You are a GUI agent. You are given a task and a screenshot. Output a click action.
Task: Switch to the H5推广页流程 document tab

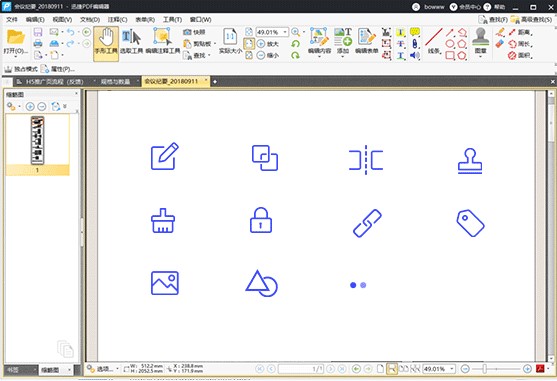tap(55, 82)
